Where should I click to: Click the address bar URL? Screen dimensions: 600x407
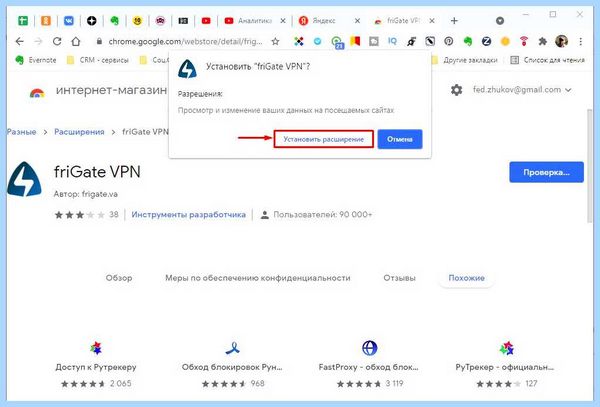185,42
